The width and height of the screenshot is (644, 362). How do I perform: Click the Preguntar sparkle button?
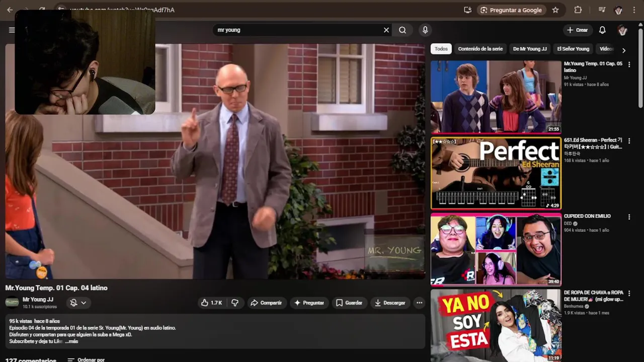[309, 303]
